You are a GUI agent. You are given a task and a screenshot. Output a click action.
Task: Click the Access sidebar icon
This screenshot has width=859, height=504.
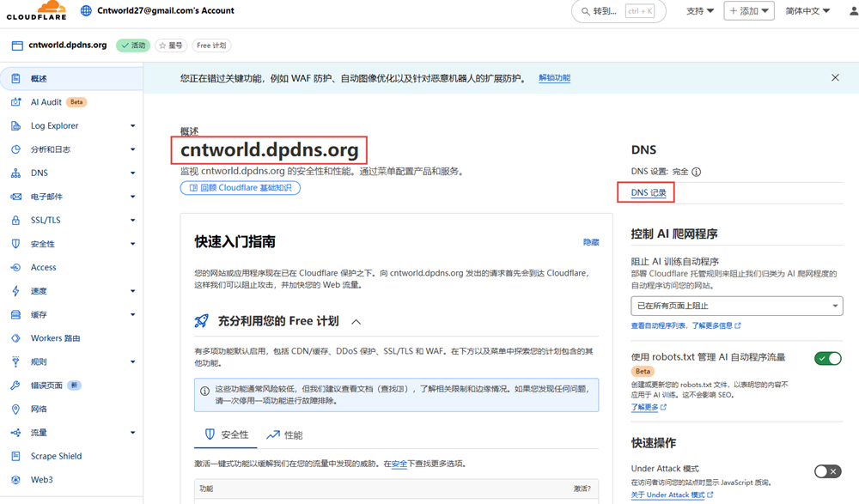tap(15, 267)
